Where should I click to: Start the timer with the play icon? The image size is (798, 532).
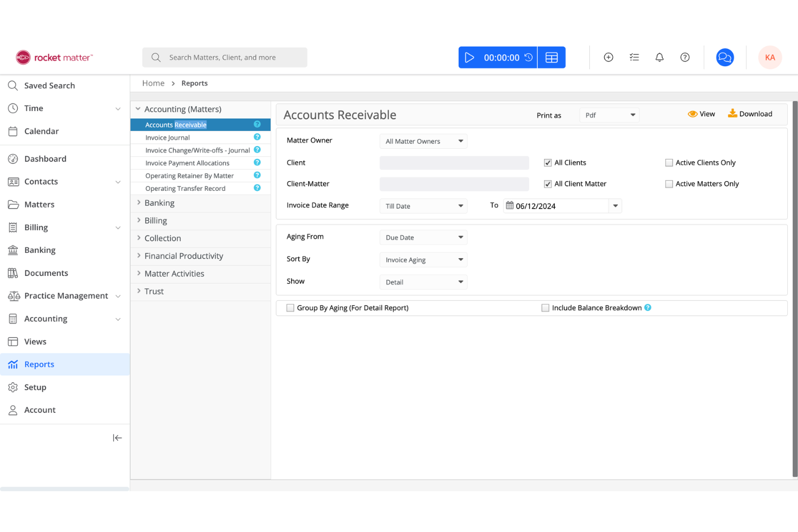pyautogui.click(x=469, y=57)
